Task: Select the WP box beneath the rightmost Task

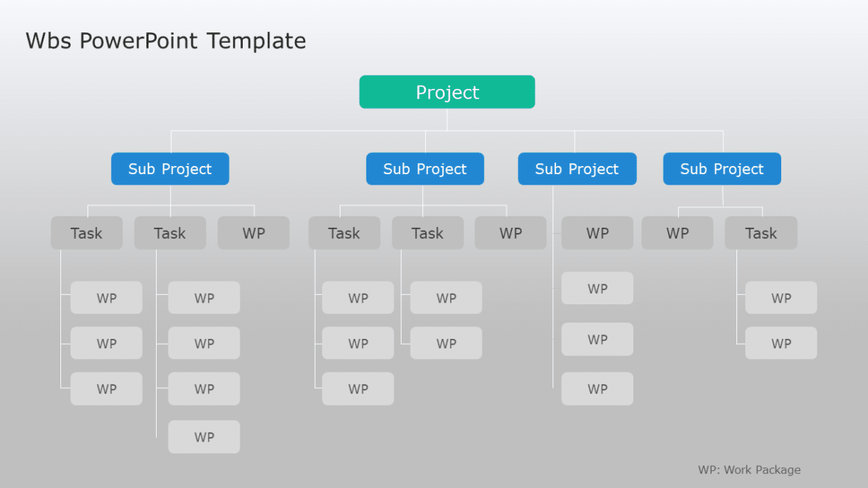Action: [x=780, y=298]
